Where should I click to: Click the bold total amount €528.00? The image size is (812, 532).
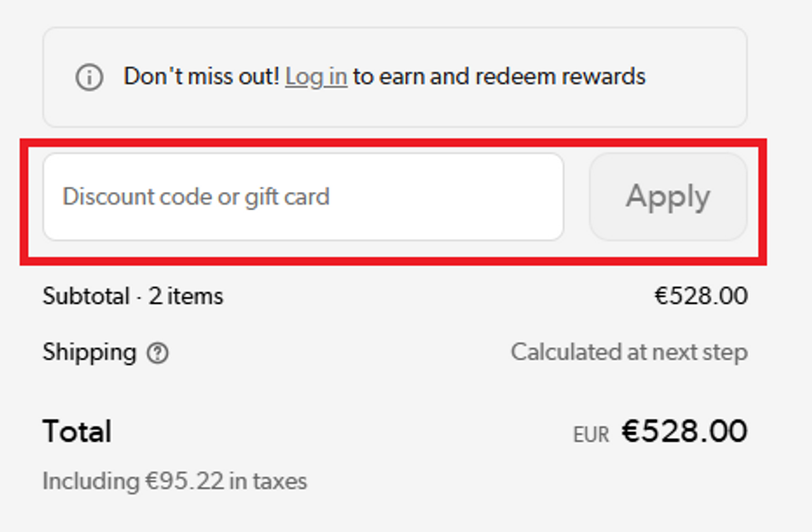coord(685,431)
